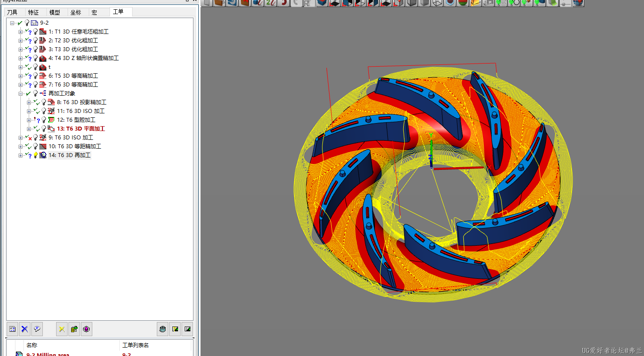Image resolution: width=644 pixels, height=356 pixels.
Task: Expand job 8: T6 3D 投影精加工
Action: point(29,102)
